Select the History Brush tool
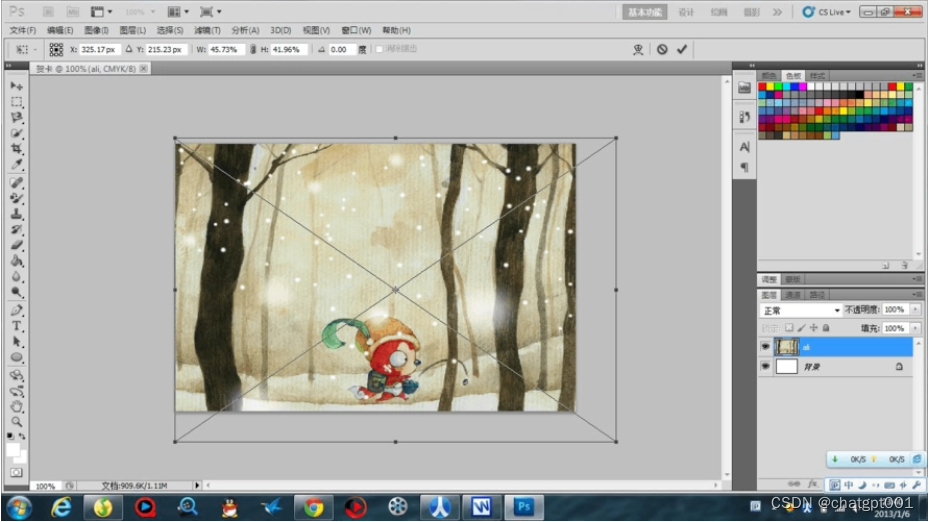 coord(17,229)
